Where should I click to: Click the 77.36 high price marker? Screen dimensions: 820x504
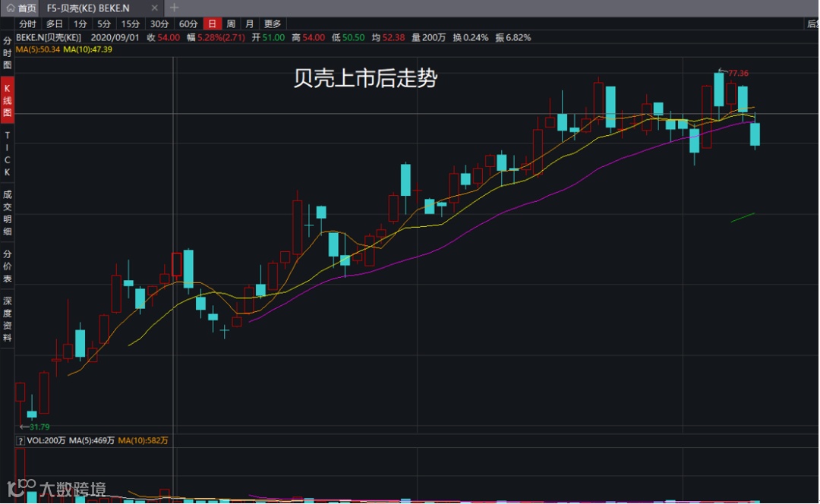(738, 73)
